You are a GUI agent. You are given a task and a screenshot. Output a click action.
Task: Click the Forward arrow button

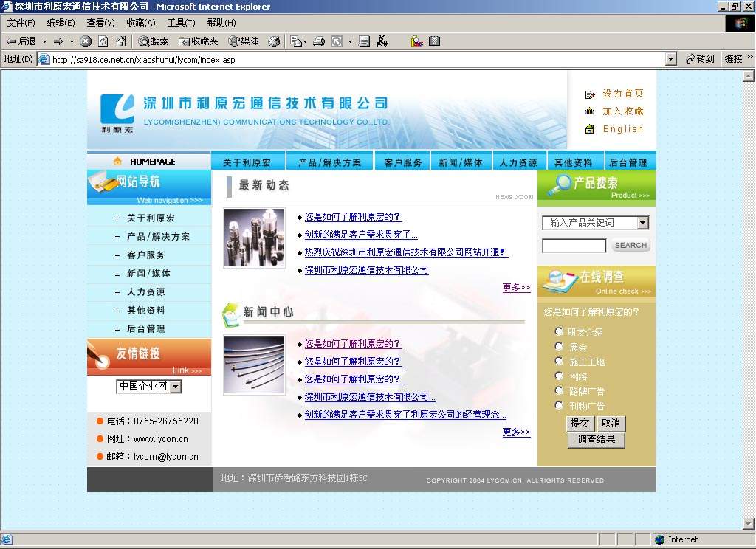click(x=58, y=41)
